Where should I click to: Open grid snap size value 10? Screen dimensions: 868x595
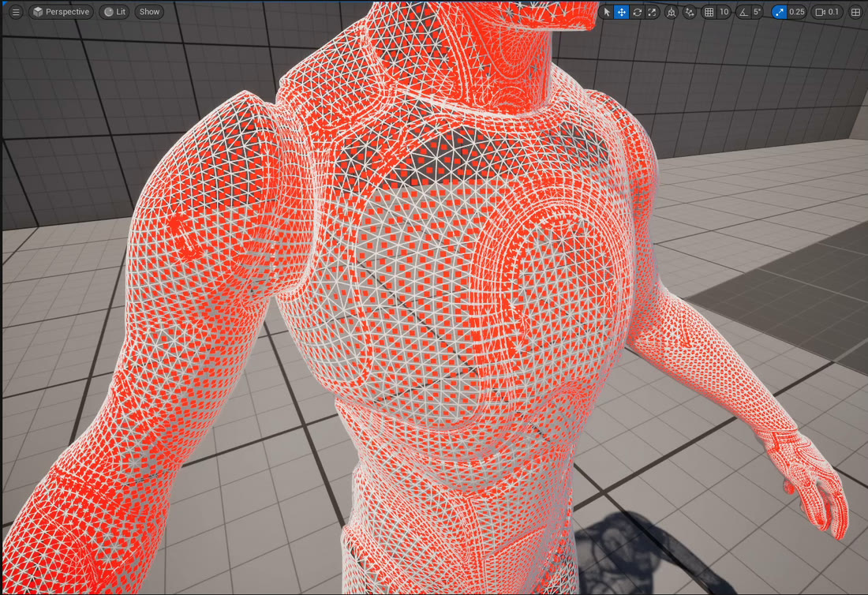724,12
